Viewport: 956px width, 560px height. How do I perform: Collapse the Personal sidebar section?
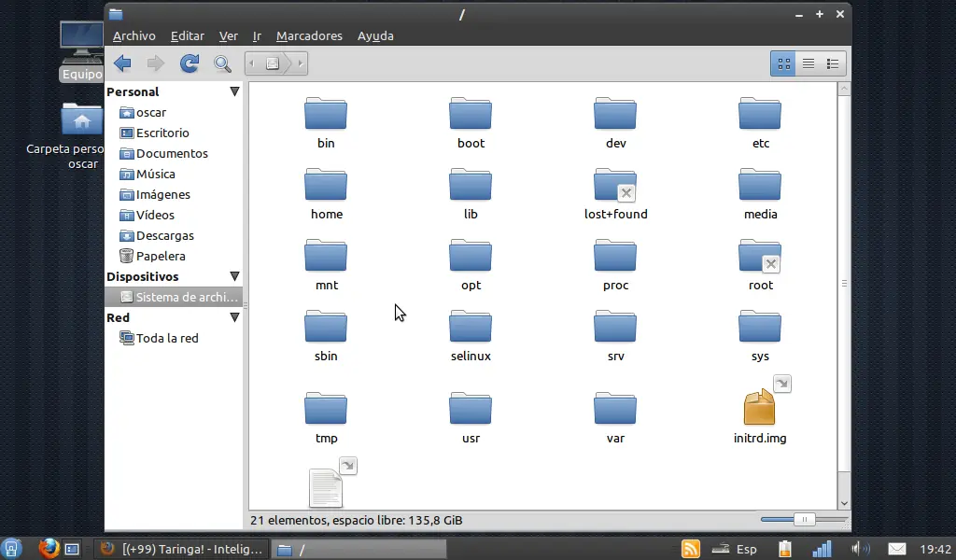[234, 91]
